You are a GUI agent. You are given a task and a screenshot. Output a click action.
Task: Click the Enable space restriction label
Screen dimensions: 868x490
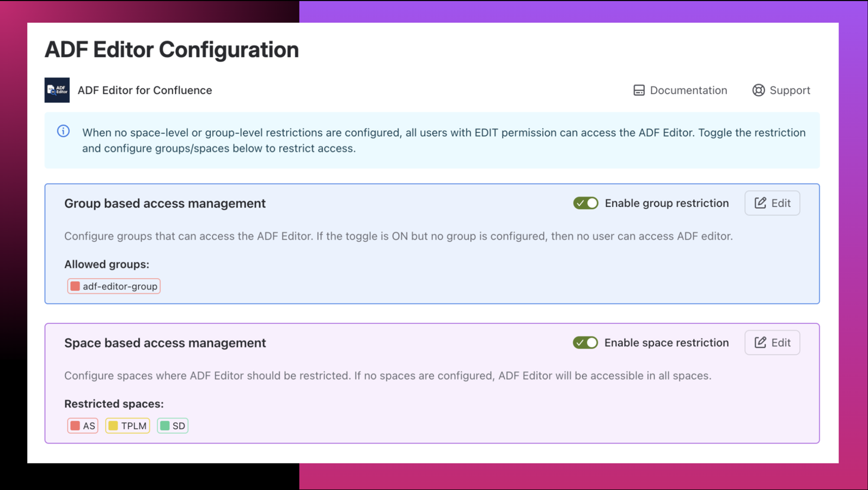[667, 342]
